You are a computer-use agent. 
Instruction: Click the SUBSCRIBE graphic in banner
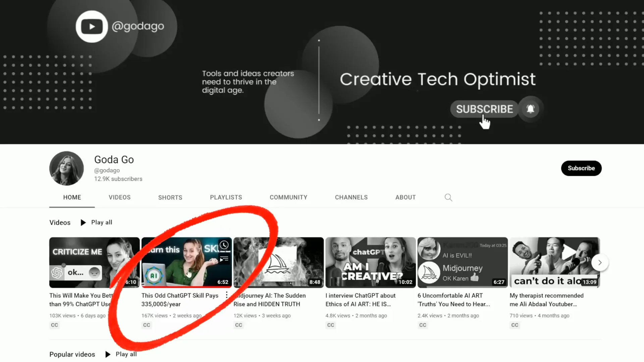[484, 109]
